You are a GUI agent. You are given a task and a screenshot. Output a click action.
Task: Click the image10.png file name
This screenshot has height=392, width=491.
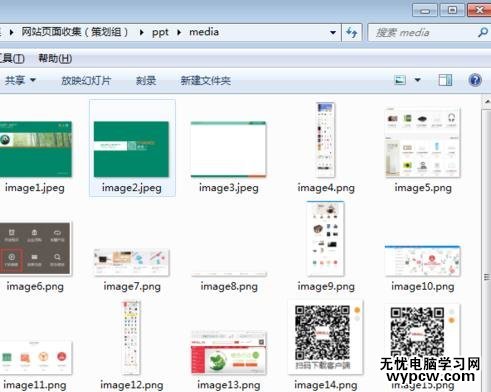(x=423, y=287)
